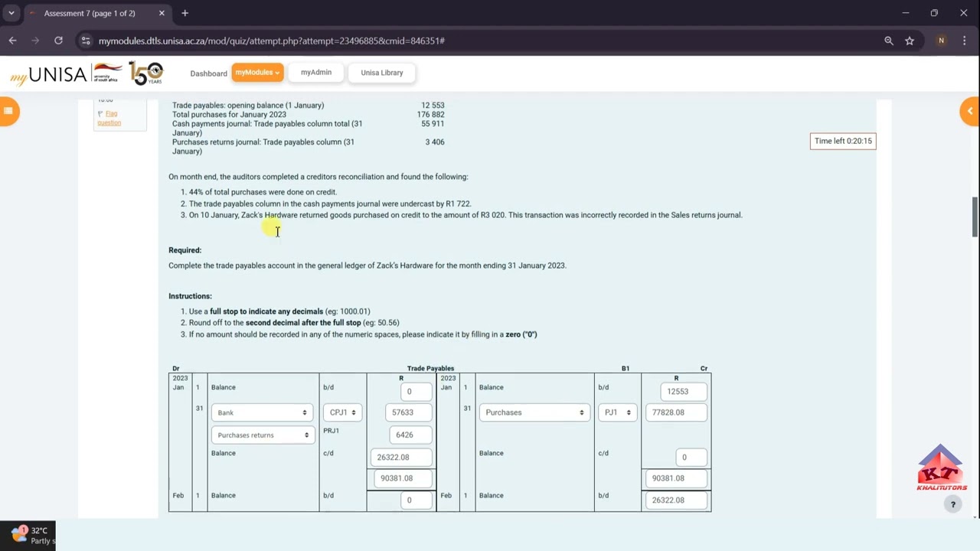The width and height of the screenshot is (980, 551).
Task: Reload the page with the refresh icon
Action: [58, 41]
